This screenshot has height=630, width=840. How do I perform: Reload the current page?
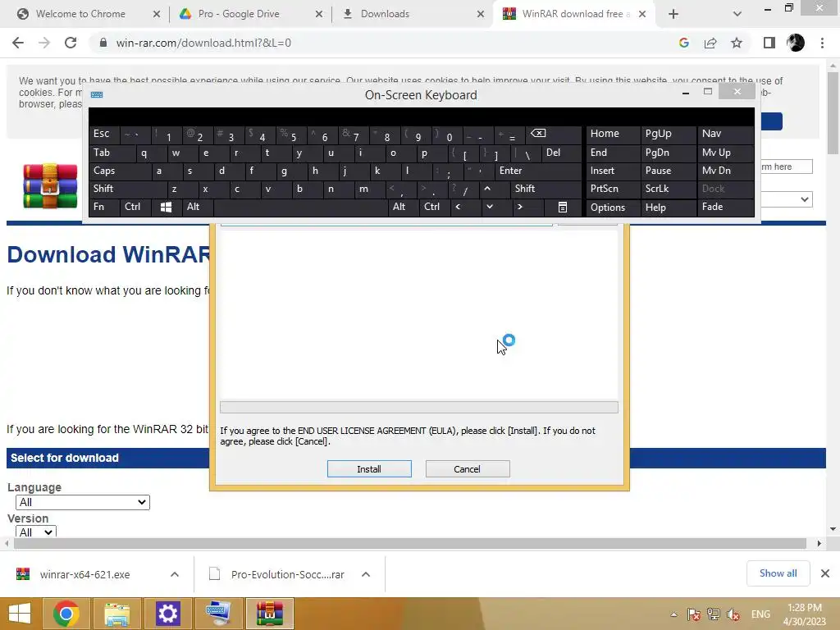click(x=71, y=43)
